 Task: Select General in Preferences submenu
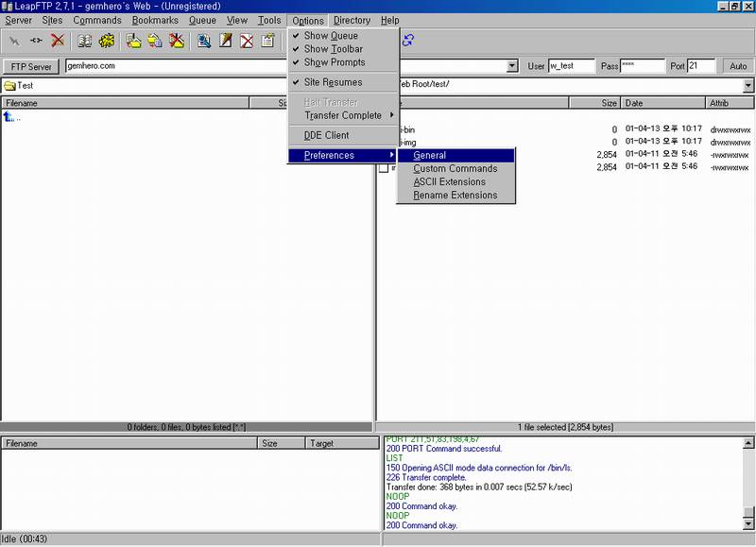click(x=456, y=155)
